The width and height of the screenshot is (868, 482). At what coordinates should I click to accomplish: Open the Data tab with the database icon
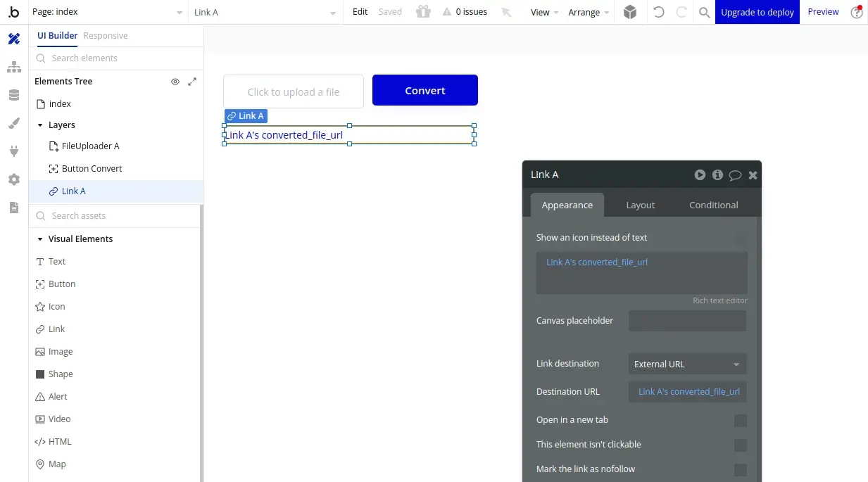tap(13, 95)
